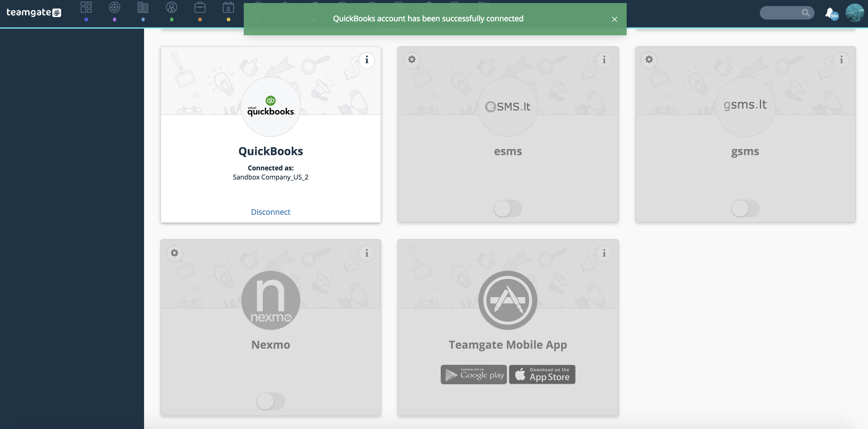Screen dimensions: 868x429
Task: Disconnect the QuickBooks account
Action: (x=270, y=212)
